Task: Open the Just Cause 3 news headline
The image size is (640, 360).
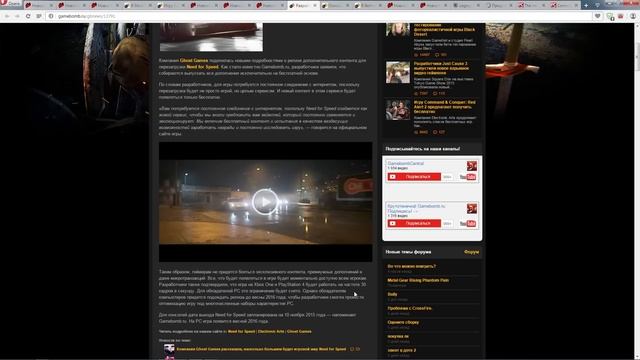Action: coord(441,68)
